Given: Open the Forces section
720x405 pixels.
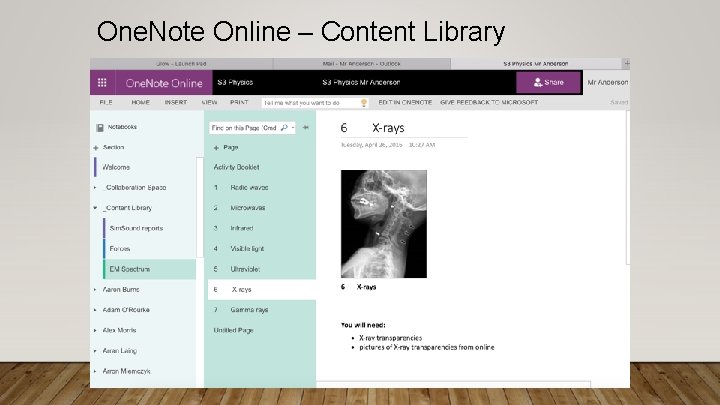Looking at the screenshot, I should (x=120, y=249).
